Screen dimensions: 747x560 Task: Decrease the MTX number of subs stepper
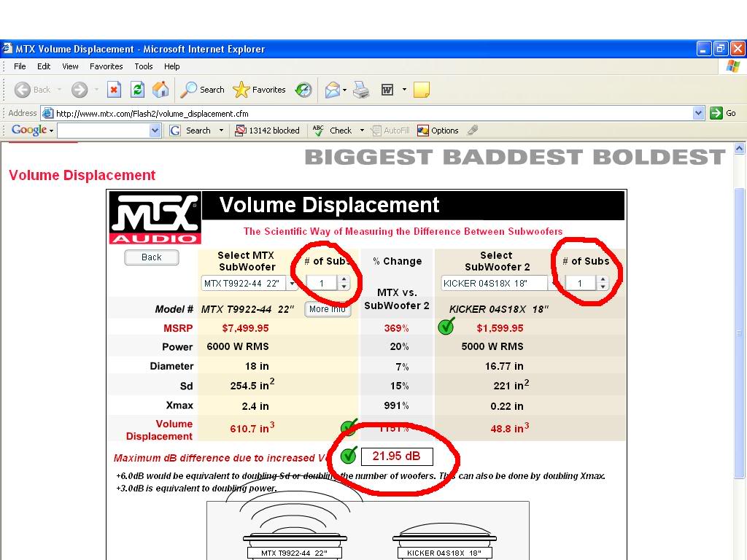point(344,287)
